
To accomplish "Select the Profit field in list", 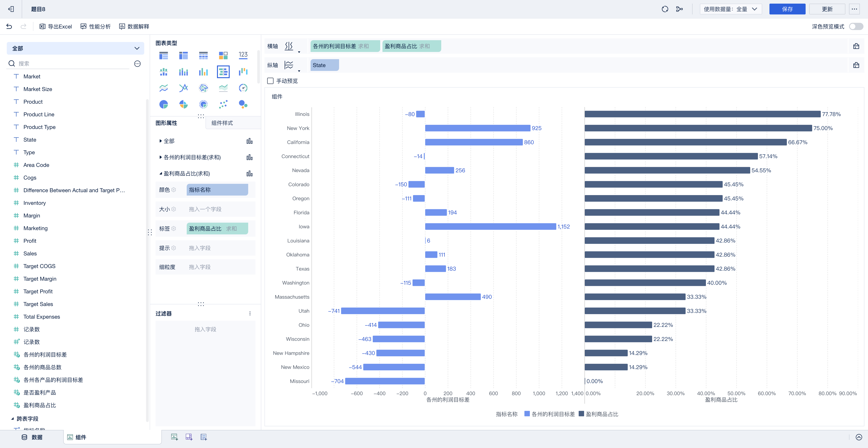I will [30, 241].
